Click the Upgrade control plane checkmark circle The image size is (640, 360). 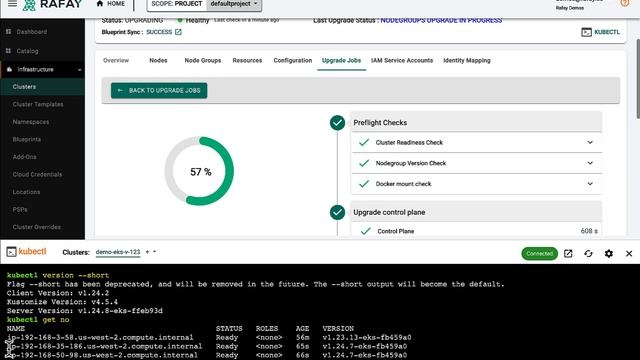click(x=338, y=212)
